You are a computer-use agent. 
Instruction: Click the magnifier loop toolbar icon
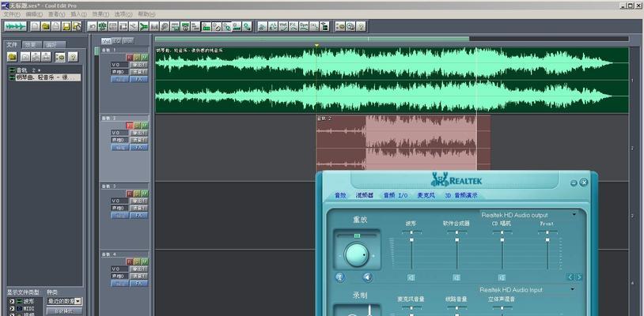tap(165, 26)
